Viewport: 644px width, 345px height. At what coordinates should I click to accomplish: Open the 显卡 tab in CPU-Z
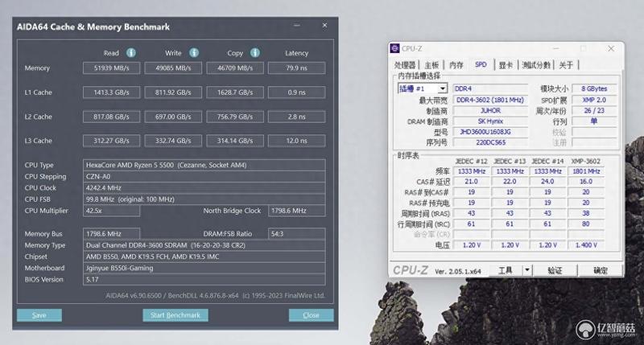click(x=506, y=65)
